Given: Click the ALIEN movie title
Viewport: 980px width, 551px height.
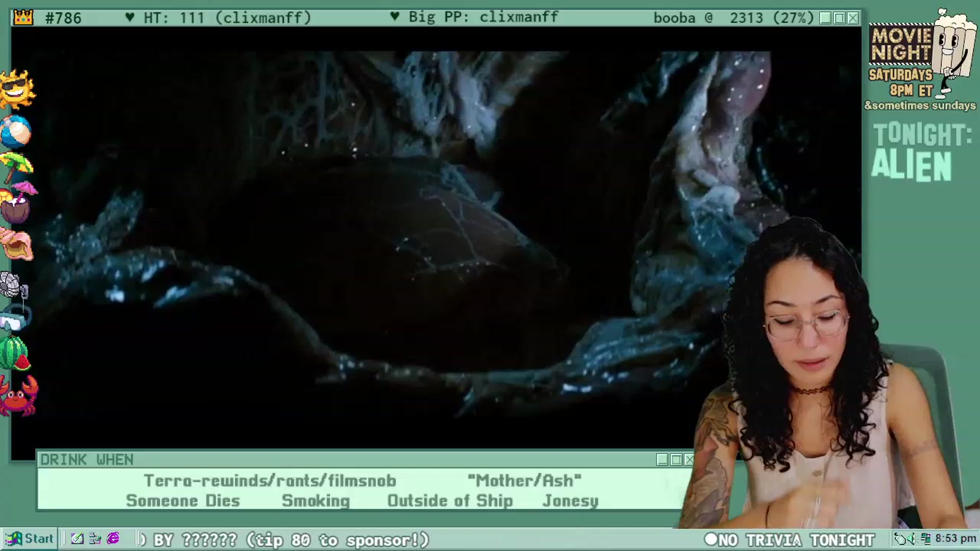Looking at the screenshot, I should point(911,165).
